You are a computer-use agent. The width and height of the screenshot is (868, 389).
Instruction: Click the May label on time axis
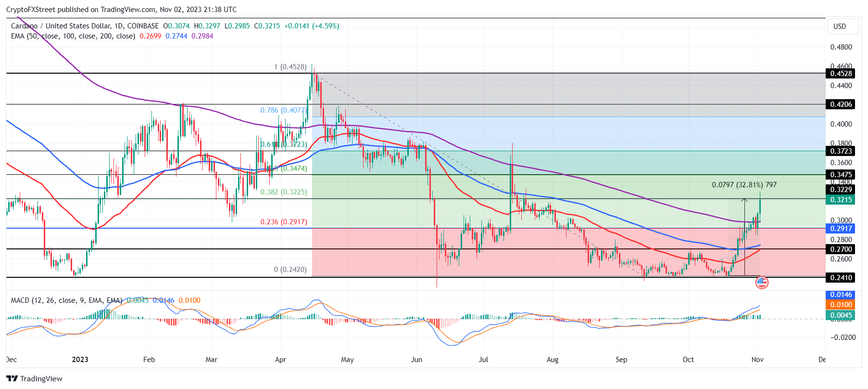coord(347,360)
